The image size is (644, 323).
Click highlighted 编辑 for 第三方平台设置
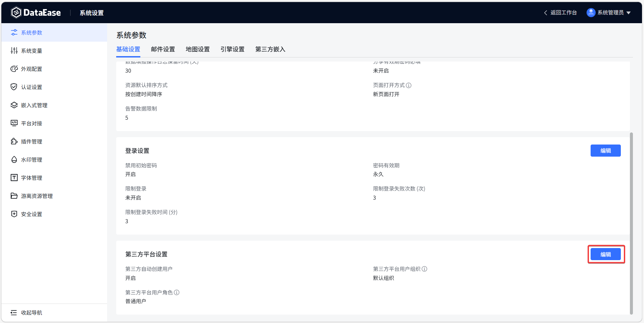point(605,254)
